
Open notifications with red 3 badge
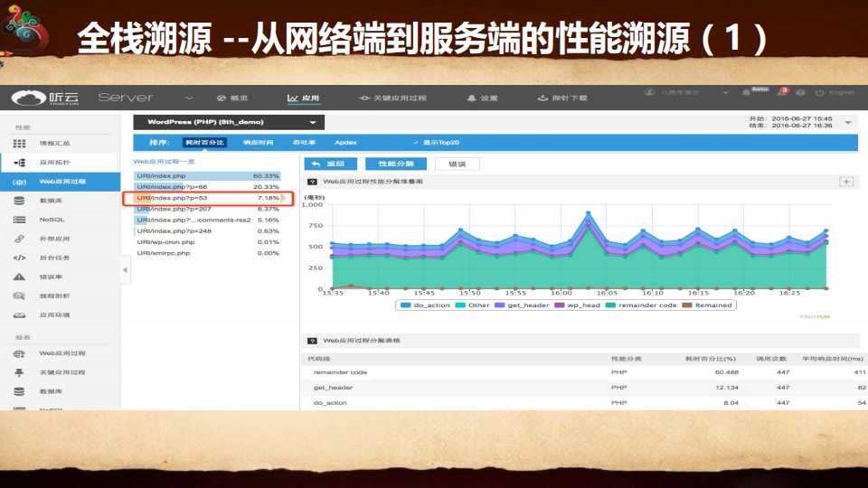coord(781,92)
